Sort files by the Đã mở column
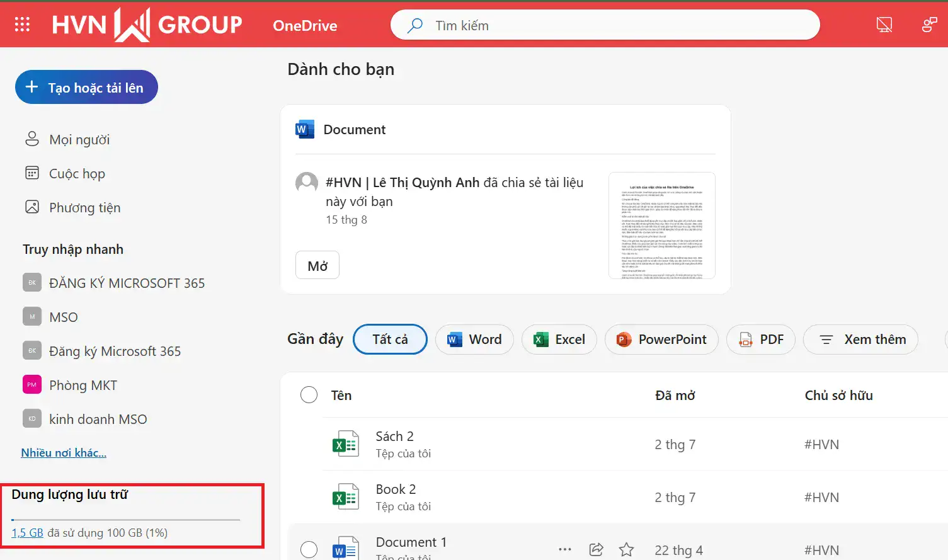Image resolution: width=948 pixels, height=560 pixels. (x=675, y=395)
